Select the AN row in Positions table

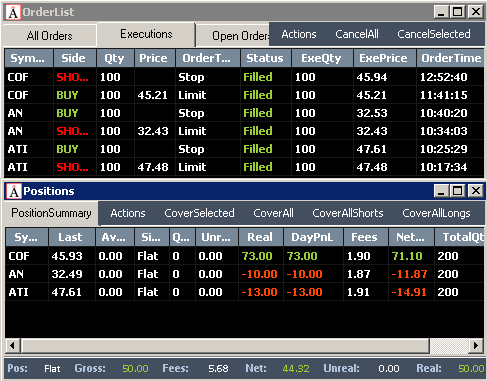tap(245, 274)
